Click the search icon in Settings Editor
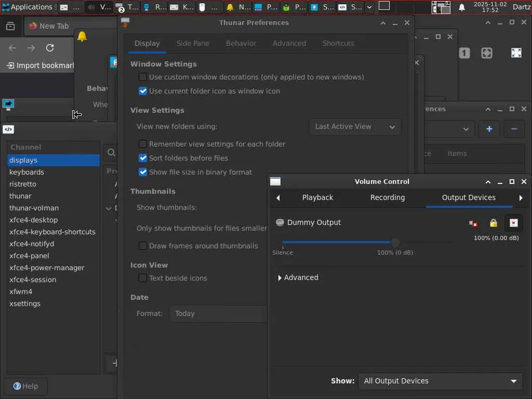This screenshot has height=399, width=532. coord(111,153)
